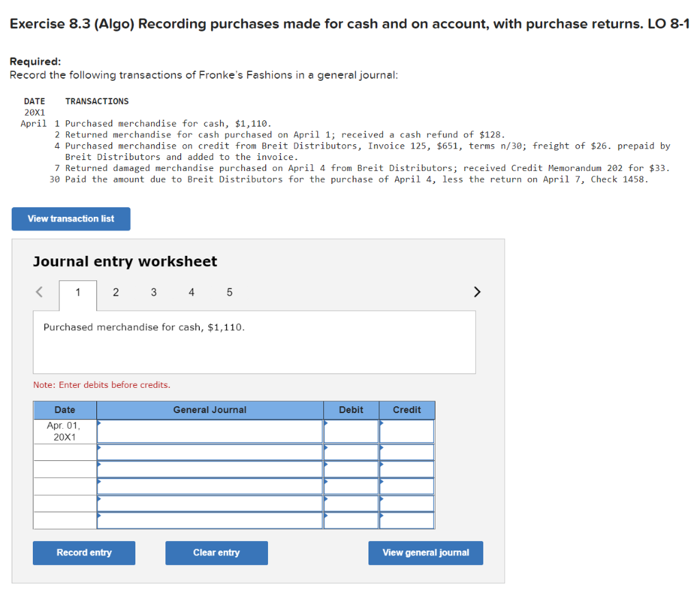Select worksheet tab 5
This screenshot has width=700, height=593.
tap(229, 292)
